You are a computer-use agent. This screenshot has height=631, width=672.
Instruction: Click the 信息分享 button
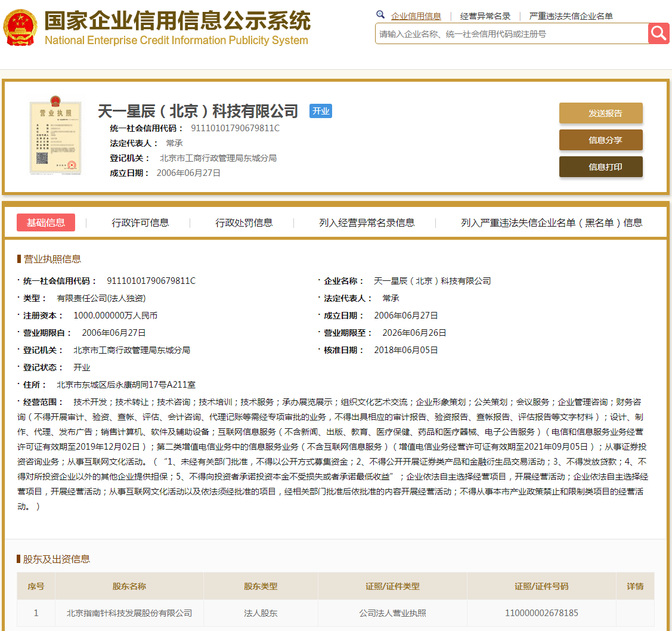pos(601,140)
